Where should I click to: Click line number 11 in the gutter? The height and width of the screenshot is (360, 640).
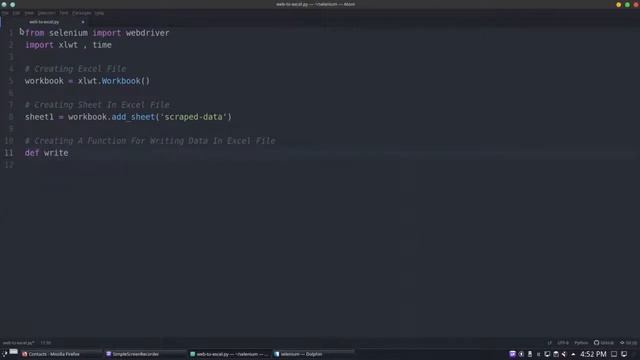[x=9, y=153]
